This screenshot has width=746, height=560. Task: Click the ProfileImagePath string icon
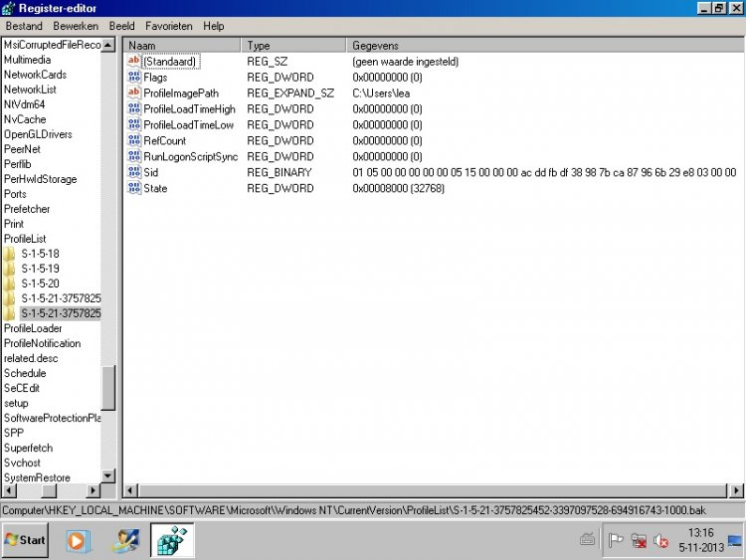coord(134,93)
